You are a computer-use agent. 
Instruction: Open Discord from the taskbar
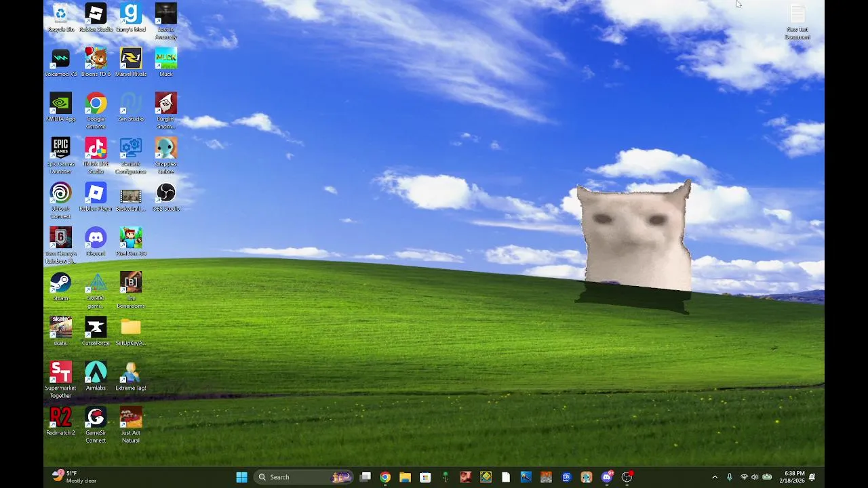[x=607, y=477]
